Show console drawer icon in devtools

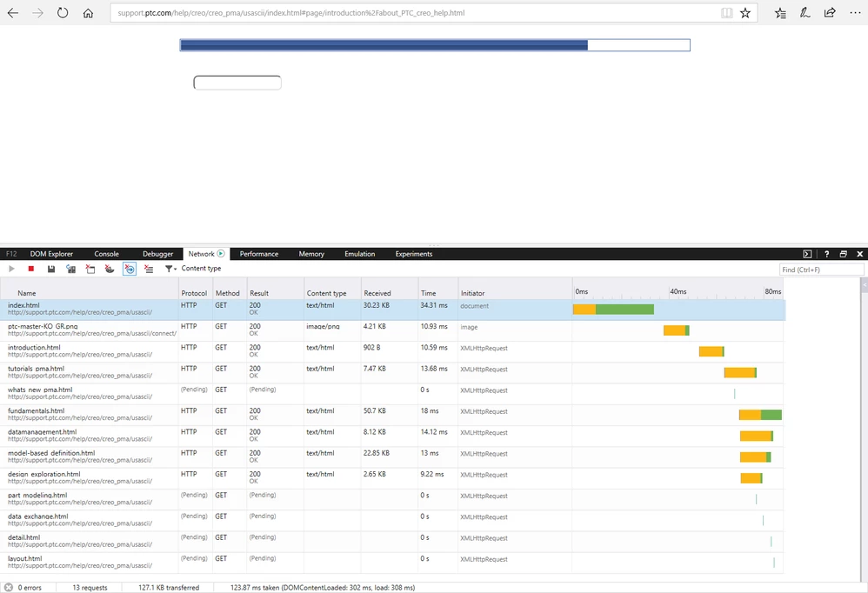[807, 254]
